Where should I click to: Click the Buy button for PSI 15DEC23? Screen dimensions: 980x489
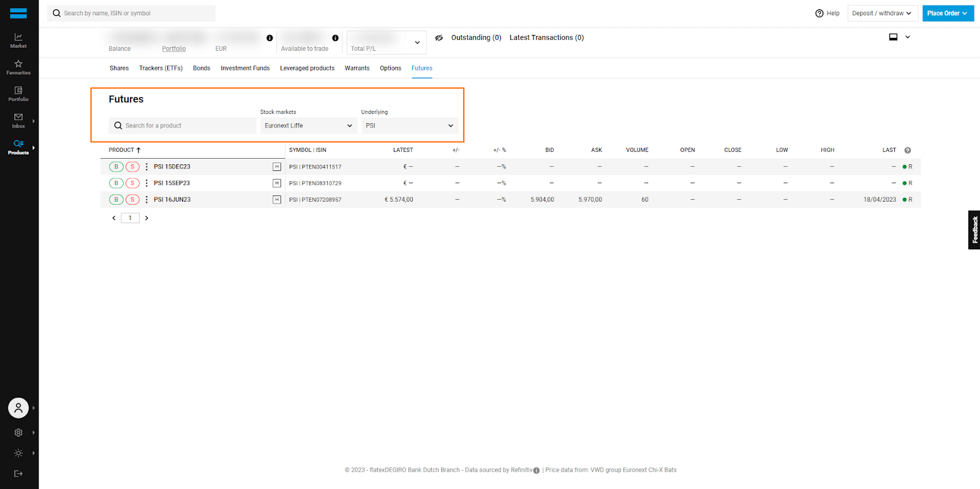(x=116, y=167)
